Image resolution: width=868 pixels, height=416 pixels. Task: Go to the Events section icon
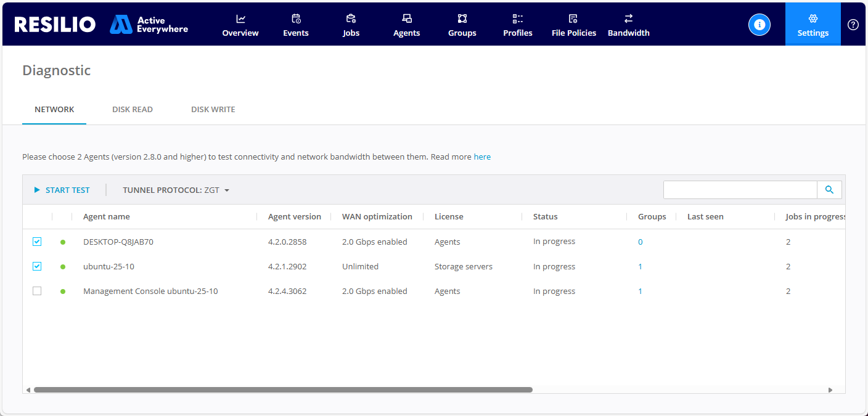(296, 18)
